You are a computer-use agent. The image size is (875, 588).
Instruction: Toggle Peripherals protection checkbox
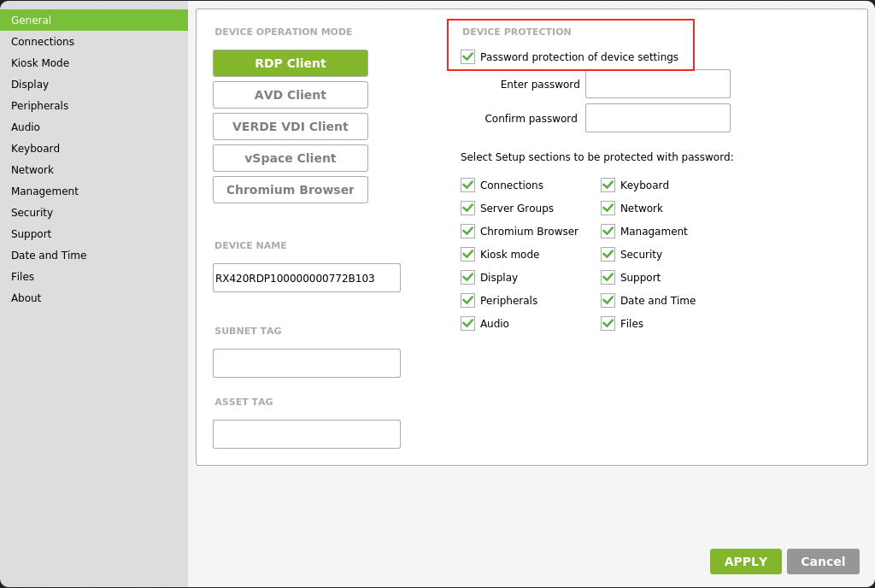[x=467, y=300]
